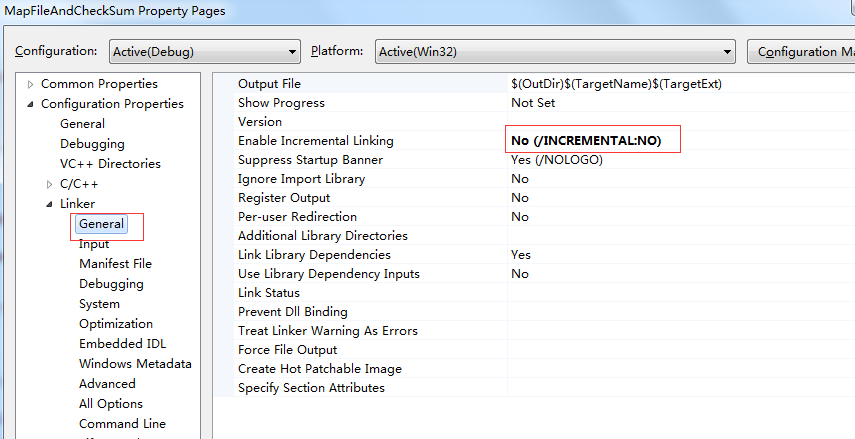
Task: Open the Linker Manifest File page
Action: [116, 263]
